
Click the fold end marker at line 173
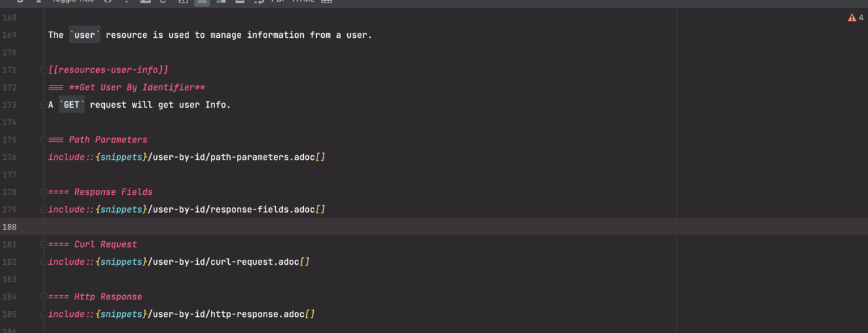(44, 105)
